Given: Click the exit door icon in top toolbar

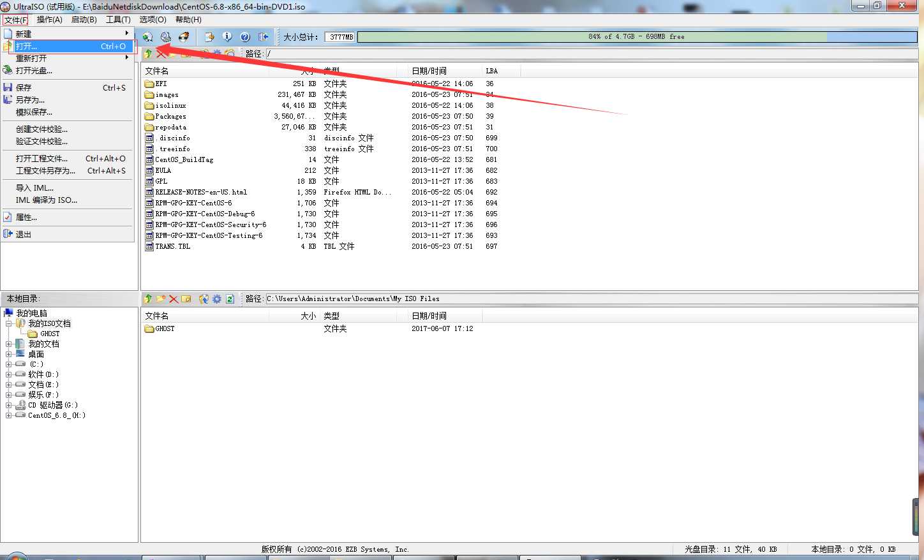Looking at the screenshot, I should (x=264, y=37).
